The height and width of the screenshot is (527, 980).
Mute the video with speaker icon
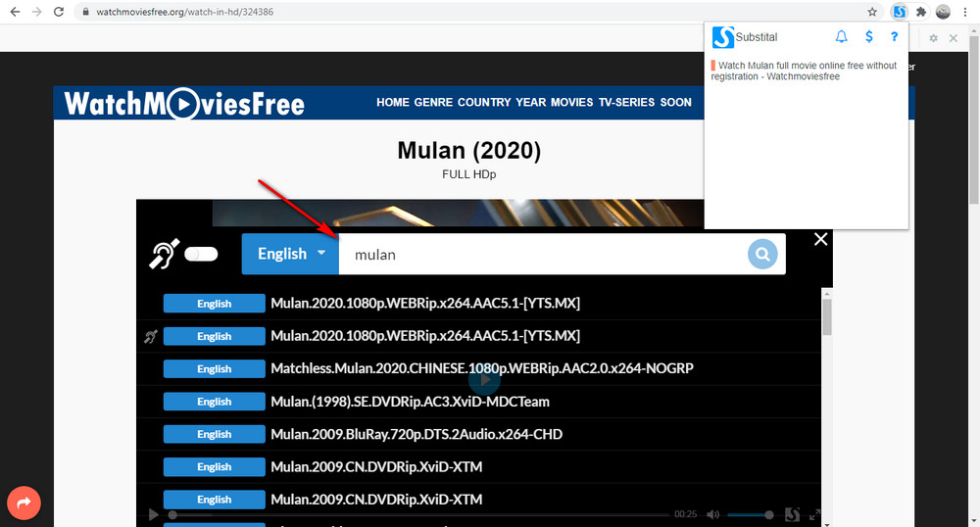(712, 514)
